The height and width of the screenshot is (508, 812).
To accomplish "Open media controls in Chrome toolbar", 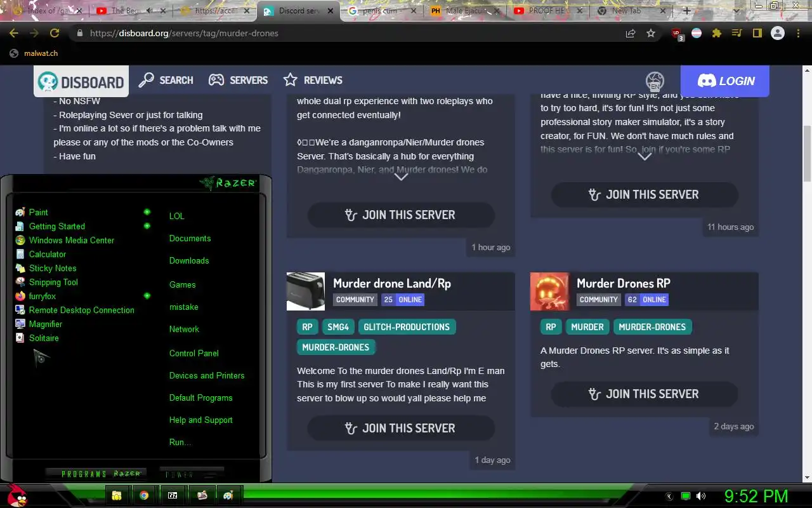I will 737,33.
